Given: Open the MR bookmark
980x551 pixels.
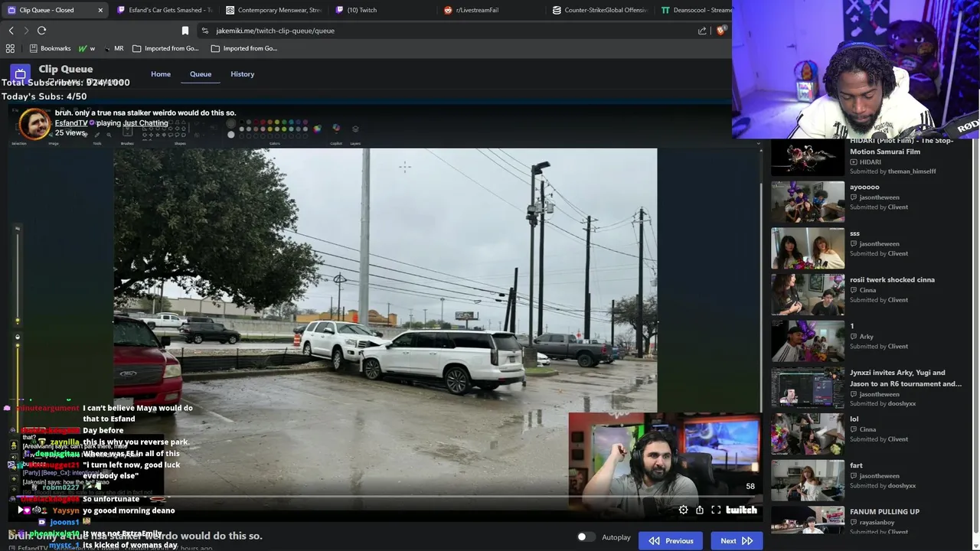Looking at the screenshot, I should (113, 48).
